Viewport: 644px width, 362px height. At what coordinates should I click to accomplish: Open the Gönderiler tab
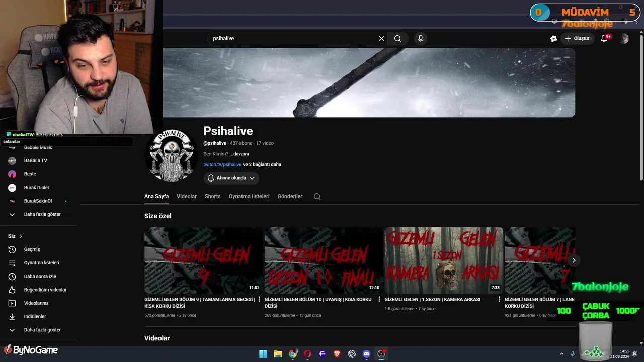[x=290, y=196]
